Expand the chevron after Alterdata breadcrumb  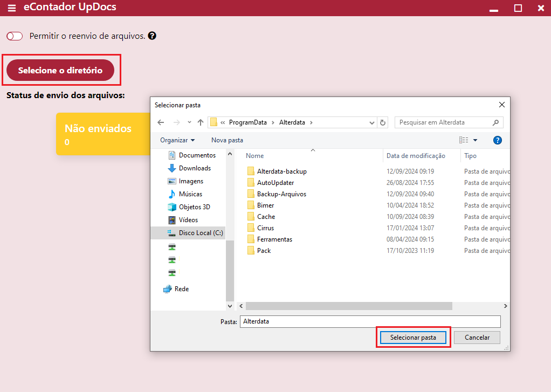pyautogui.click(x=311, y=122)
